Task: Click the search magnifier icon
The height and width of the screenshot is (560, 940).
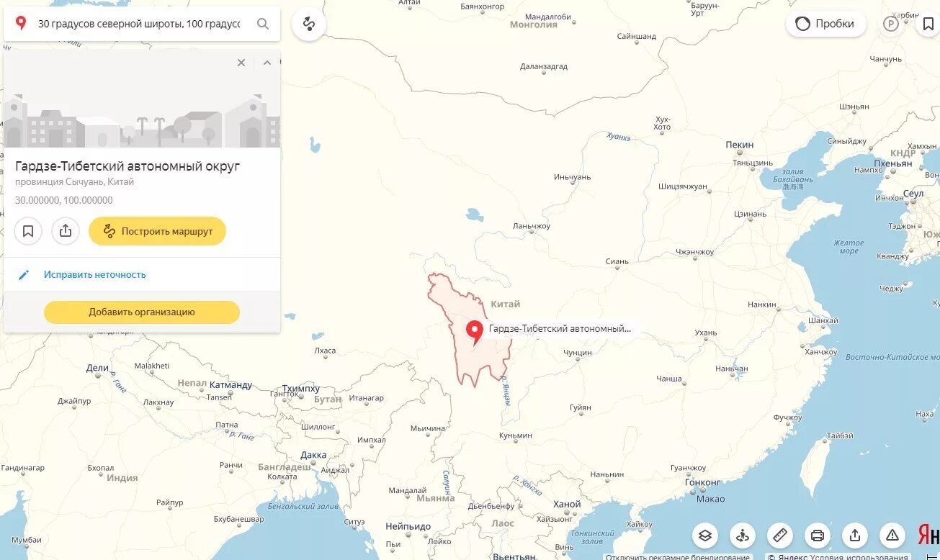Action: (263, 24)
